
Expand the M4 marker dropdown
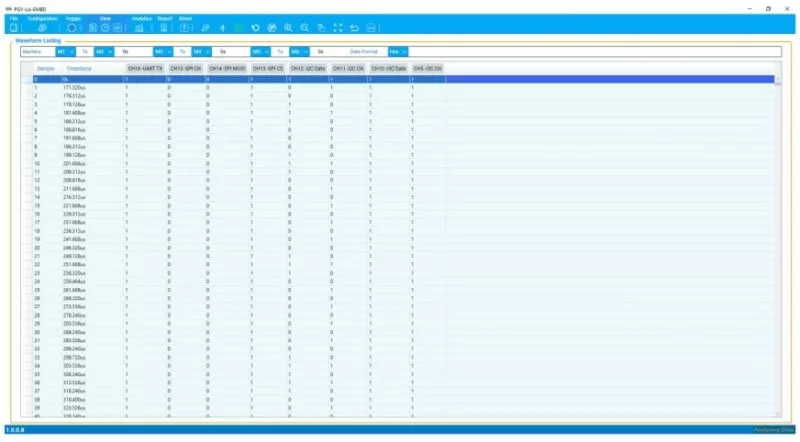[200, 50]
